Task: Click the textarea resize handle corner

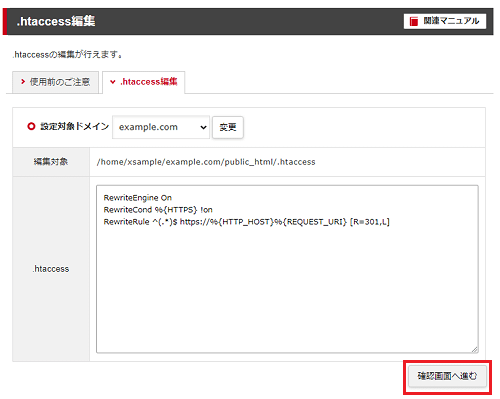Action: 475,349
